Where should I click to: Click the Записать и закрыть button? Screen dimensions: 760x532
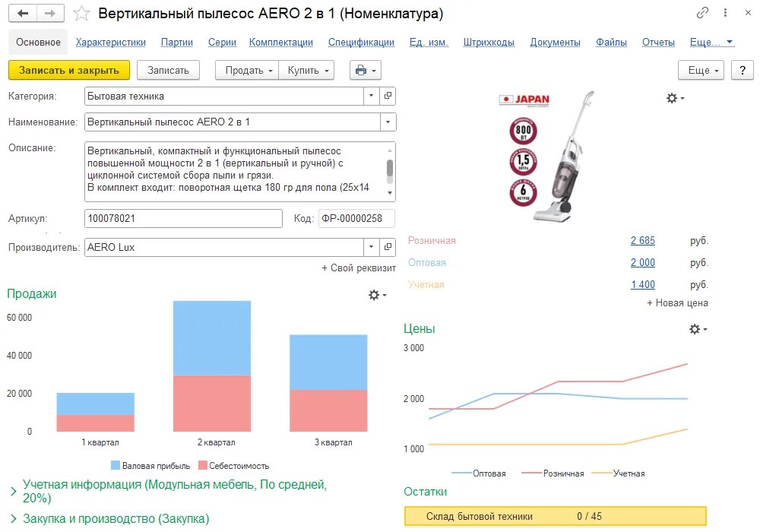(69, 69)
